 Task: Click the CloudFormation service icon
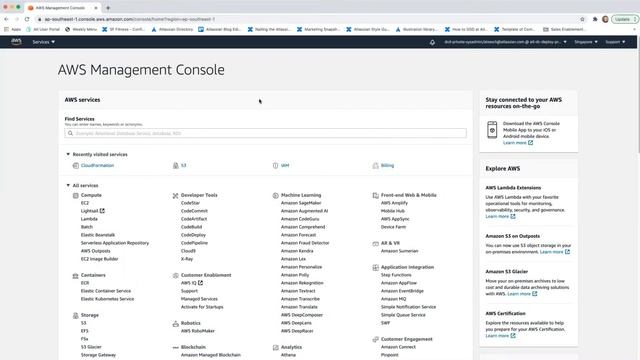coord(76,166)
